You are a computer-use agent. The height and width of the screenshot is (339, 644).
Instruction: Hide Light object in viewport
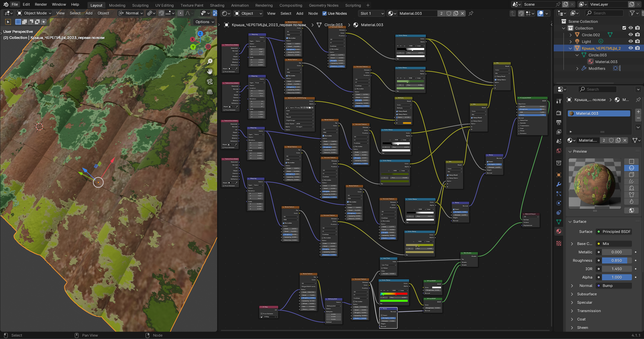[631, 42]
